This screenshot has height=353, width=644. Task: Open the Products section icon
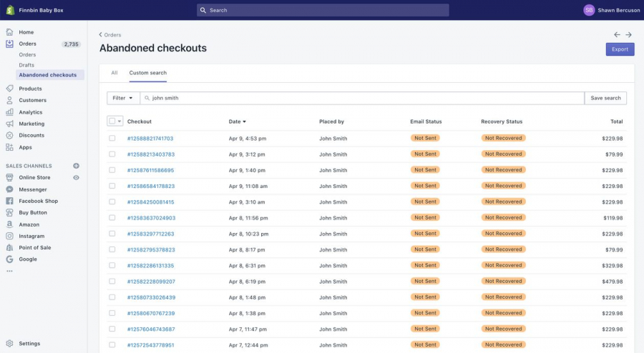click(9, 89)
